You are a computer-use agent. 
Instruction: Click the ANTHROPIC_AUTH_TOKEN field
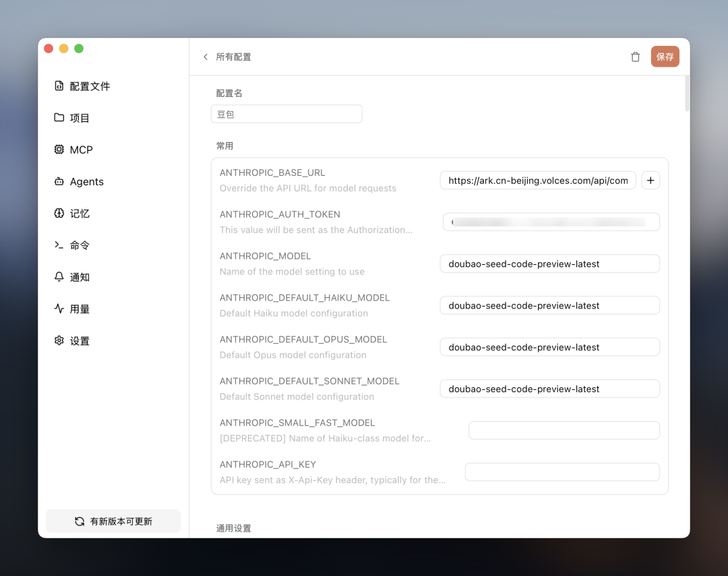pos(551,222)
